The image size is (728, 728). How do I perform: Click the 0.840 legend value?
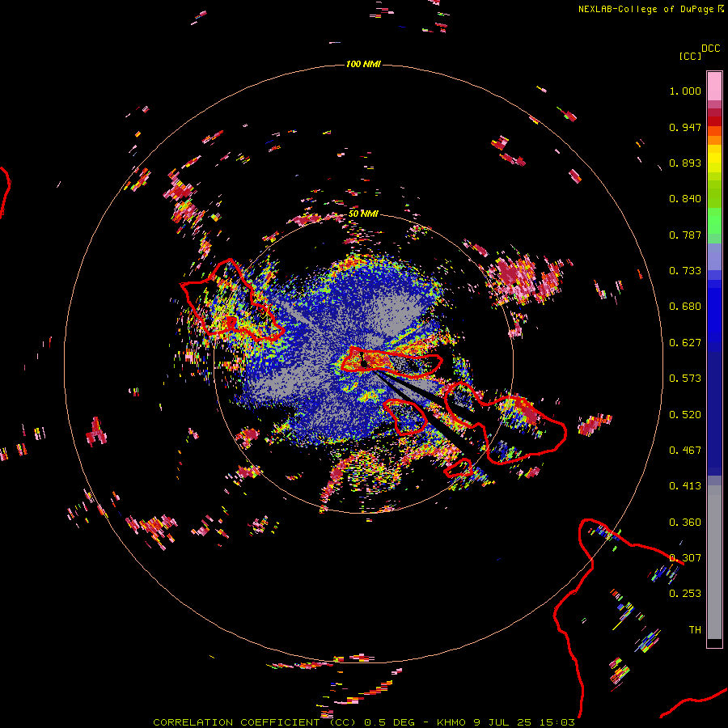pyautogui.click(x=685, y=199)
